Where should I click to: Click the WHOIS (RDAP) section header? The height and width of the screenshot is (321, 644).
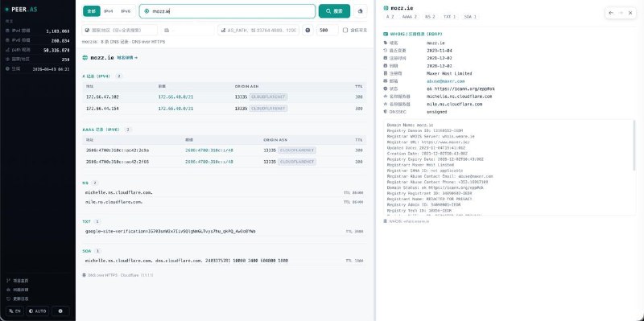click(x=415, y=35)
